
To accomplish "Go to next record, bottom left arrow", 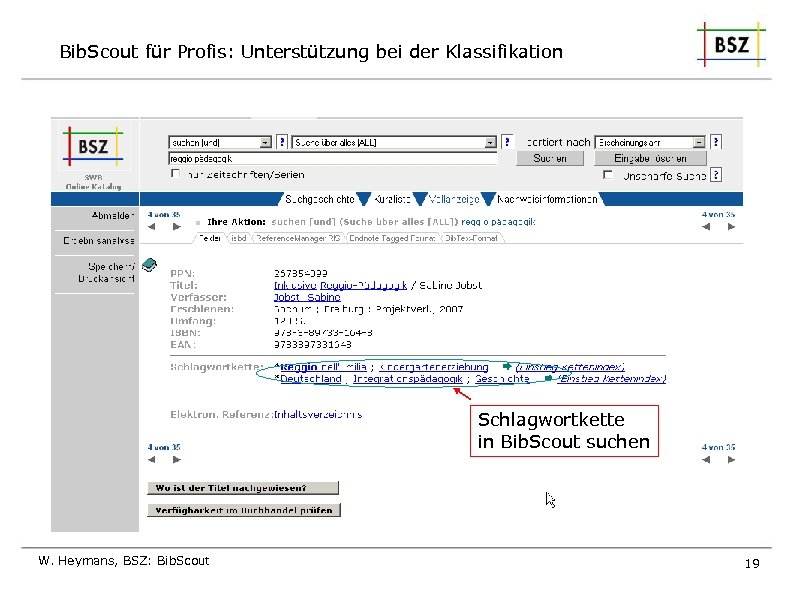I will point(177,460).
